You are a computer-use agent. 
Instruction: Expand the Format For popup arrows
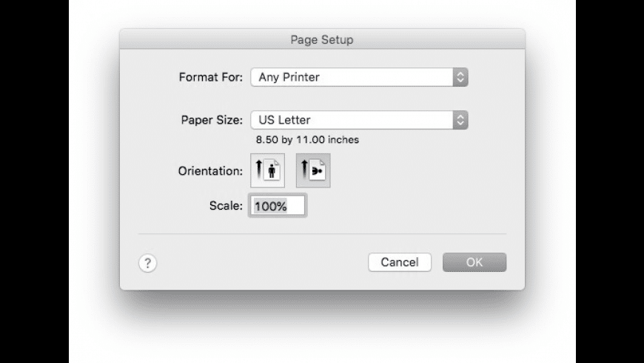pos(460,77)
